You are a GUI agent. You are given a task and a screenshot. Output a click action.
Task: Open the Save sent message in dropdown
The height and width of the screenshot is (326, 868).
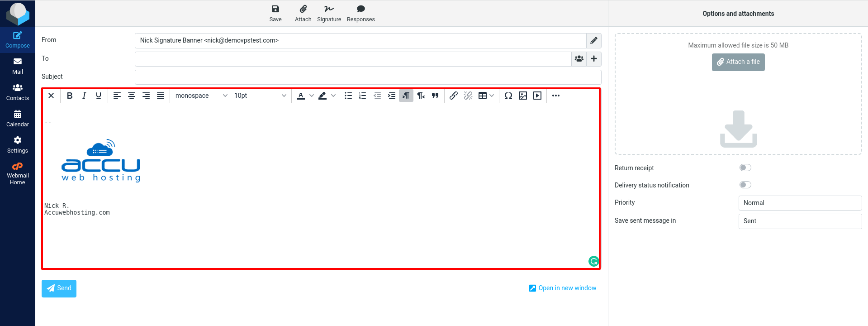pos(800,221)
